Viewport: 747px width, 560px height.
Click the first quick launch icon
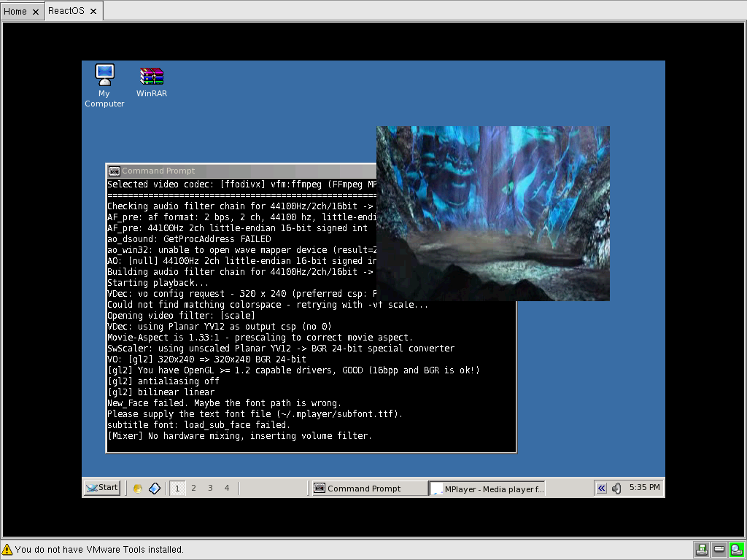click(137, 489)
